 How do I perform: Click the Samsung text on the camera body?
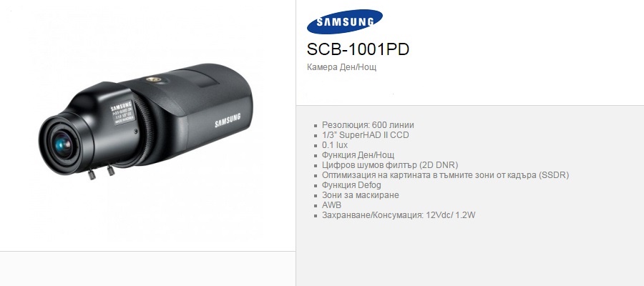pos(228,121)
